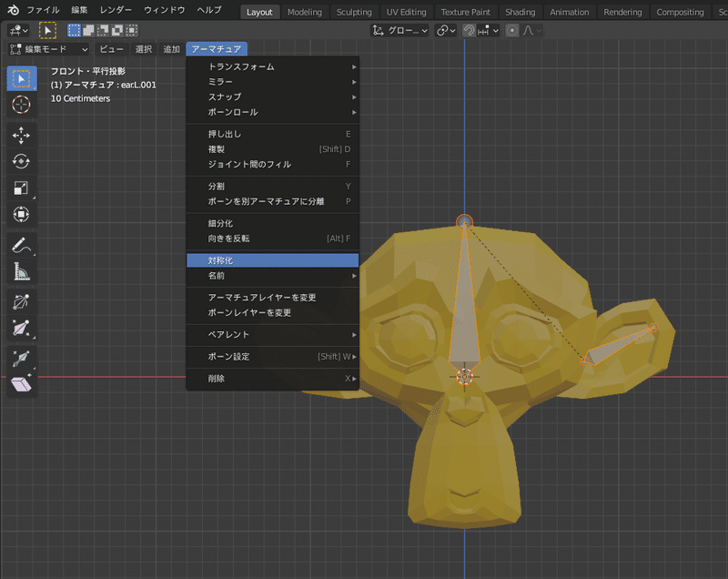Switch to the Shading workspace tab
Viewport: 728px width, 579px height.
(520, 12)
